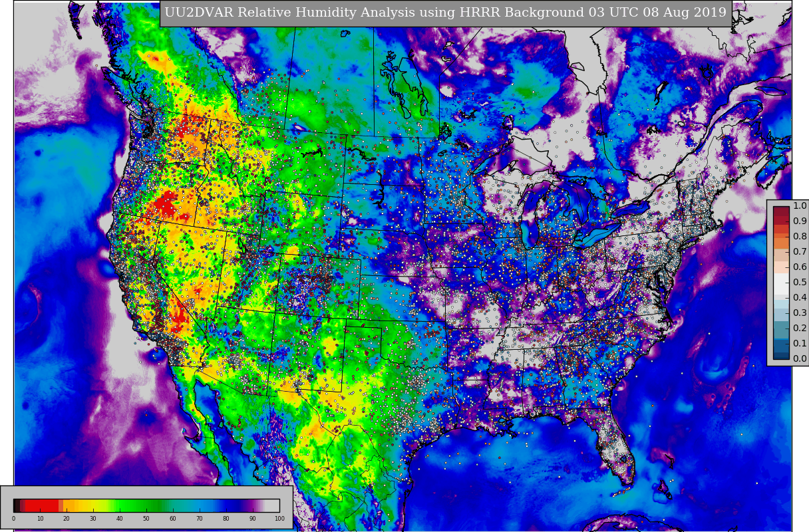Click the 10 label on horizontal humidity scale
This screenshot has height=532, width=809.
[x=40, y=519]
